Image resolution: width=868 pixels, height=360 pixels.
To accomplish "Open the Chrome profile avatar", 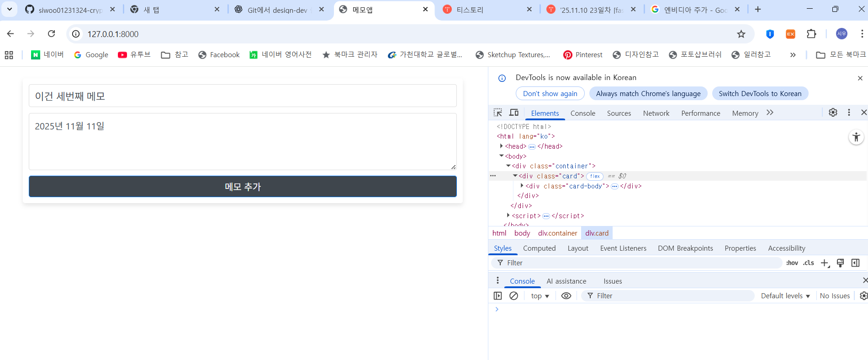I will (x=842, y=34).
